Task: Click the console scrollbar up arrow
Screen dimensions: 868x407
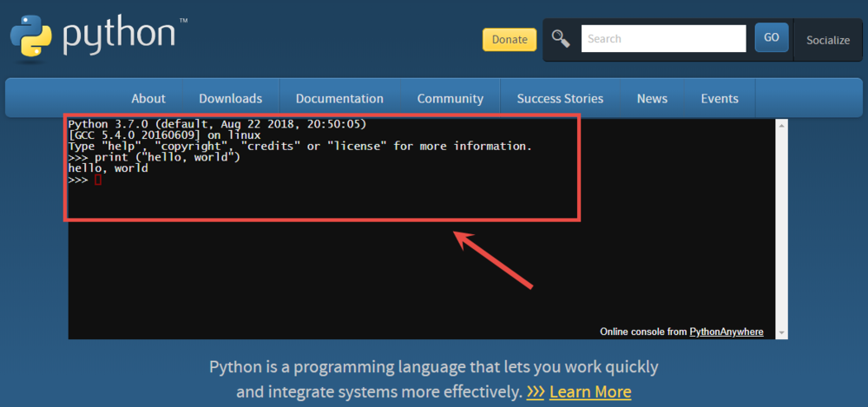Action: tap(781, 128)
